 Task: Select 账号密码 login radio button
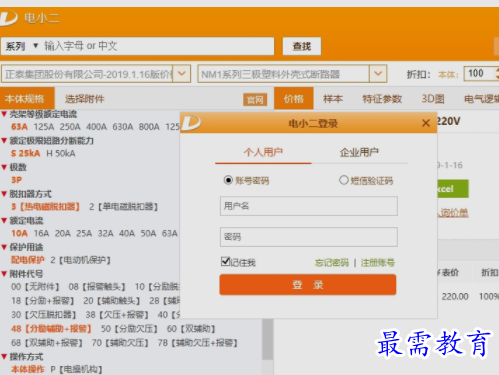[228, 180]
